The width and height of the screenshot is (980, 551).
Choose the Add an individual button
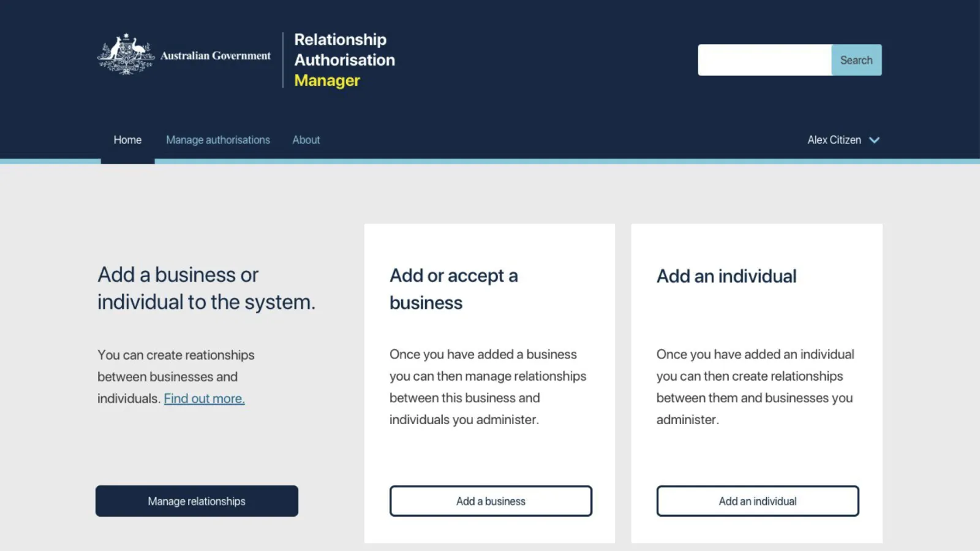(x=758, y=501)
